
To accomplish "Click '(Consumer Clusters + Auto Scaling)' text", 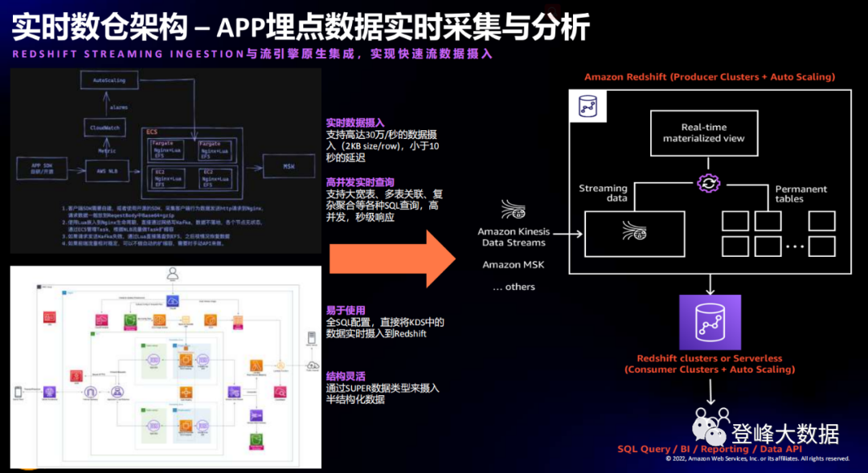I will pos(710,369).
